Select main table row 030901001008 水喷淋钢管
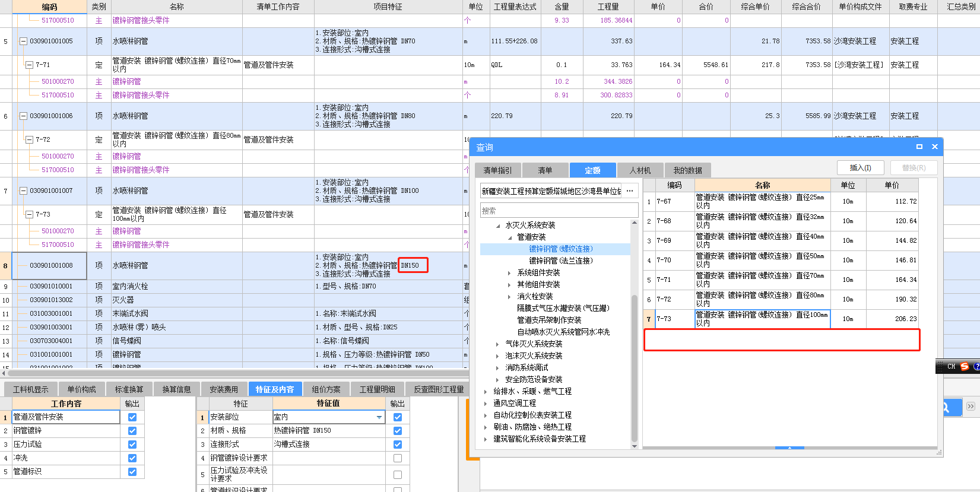The height and width of the screenshot is (492, 980). (234, 266)
